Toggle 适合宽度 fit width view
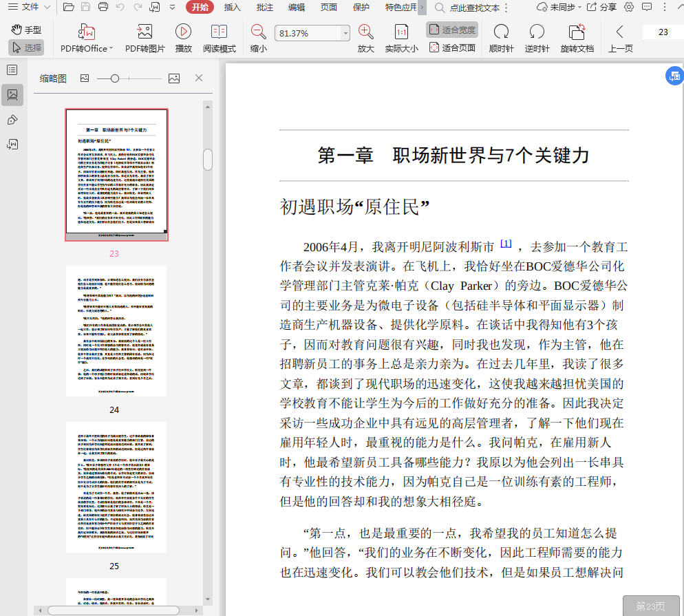 pos(452,30)
